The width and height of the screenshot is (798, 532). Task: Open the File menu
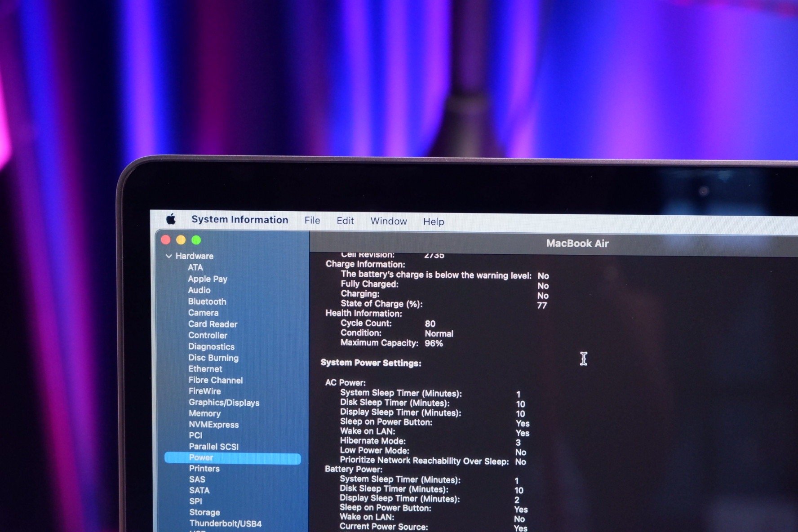pos(312,220)
